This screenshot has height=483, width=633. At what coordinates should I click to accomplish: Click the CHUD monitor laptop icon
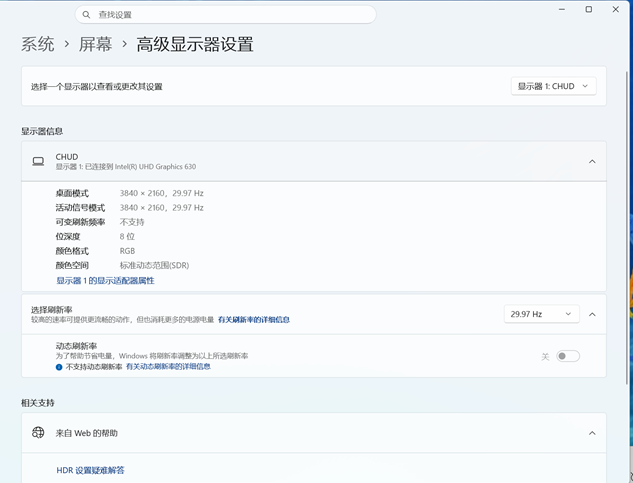38,162
